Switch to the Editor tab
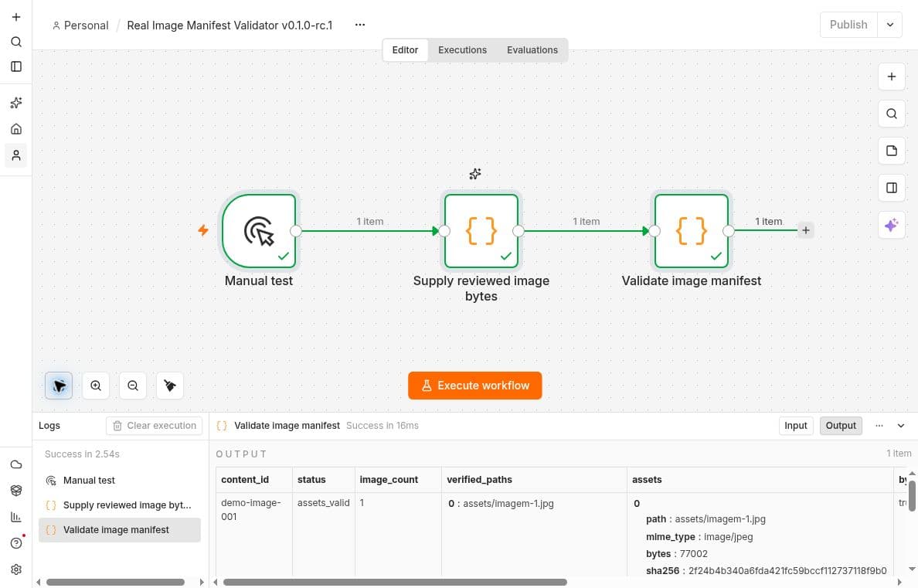This screenshot has height=588, width=918. pos(405,49)
